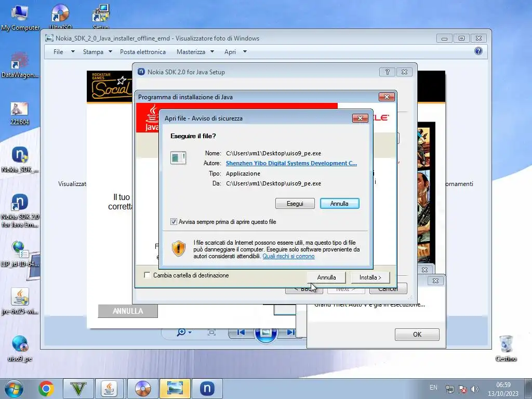This screenshot has height=399, width=532.
Task: Click the network tray icon
Action: [x=450, y=389]
